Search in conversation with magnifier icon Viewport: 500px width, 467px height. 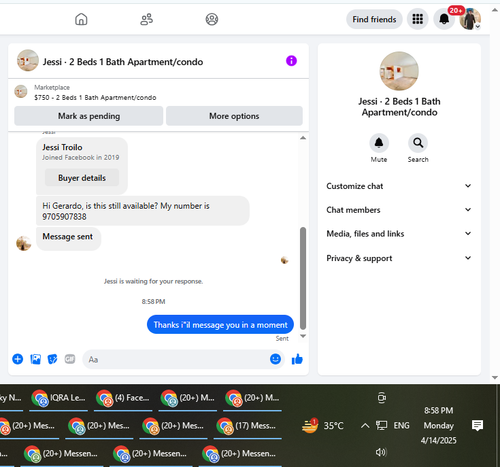click(418, 143)
